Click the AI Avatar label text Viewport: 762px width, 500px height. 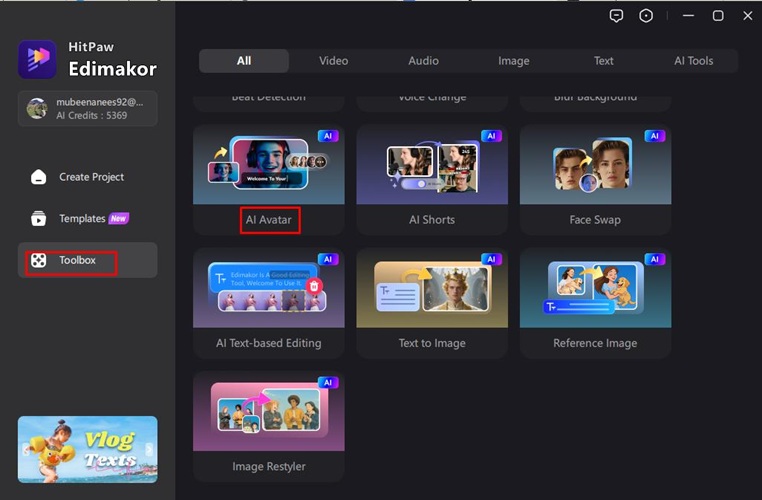269,220
